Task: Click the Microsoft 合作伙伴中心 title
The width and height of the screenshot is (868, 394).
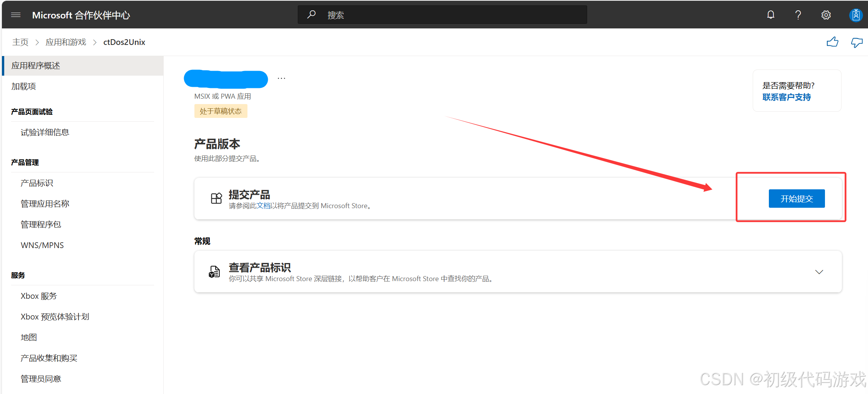Action: pyautogui.click(x=81, y=15)
